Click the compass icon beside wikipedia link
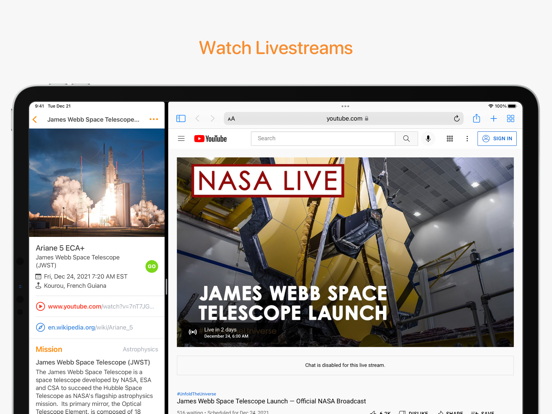This screenshot has width=552, height=414. click(x=40, y=327)
